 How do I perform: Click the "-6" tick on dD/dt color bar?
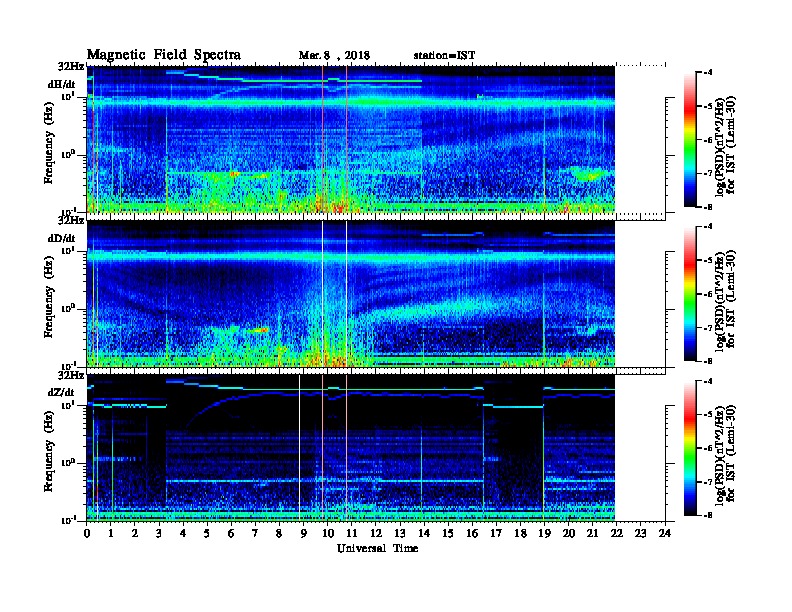point(708,294)
